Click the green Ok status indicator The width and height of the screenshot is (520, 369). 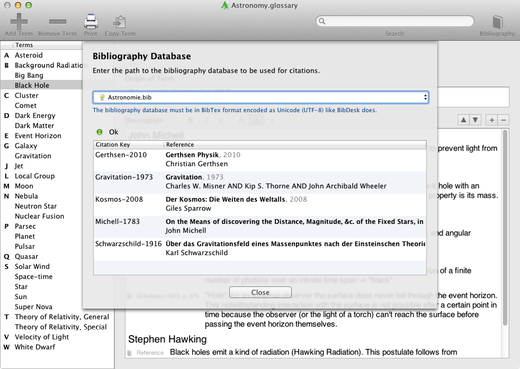pos(99,132)
